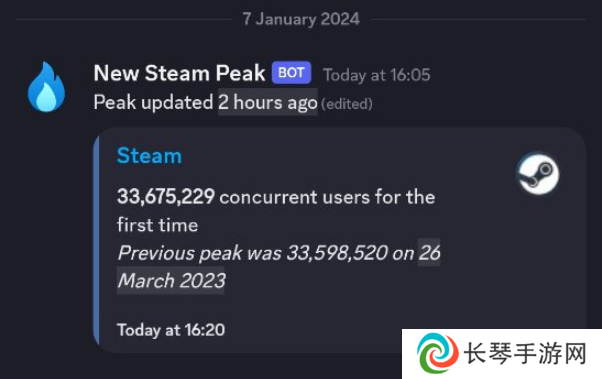Click the highlighted March 2023 date text
The width and height of the screenshot is (602, 379).
pyautogui.click(x=171, y=280)
